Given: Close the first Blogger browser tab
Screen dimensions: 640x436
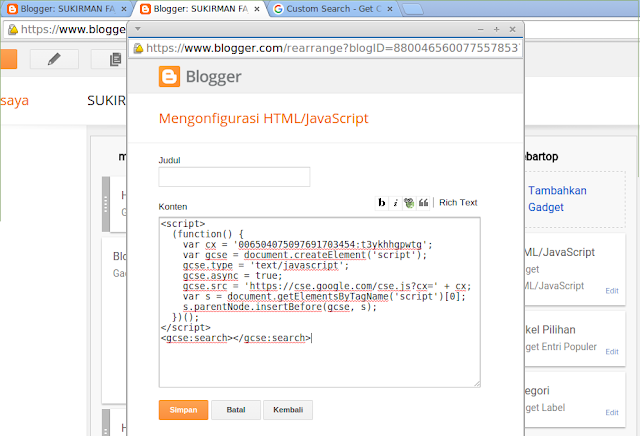Looking at the screenshot, I should point(124,9).
